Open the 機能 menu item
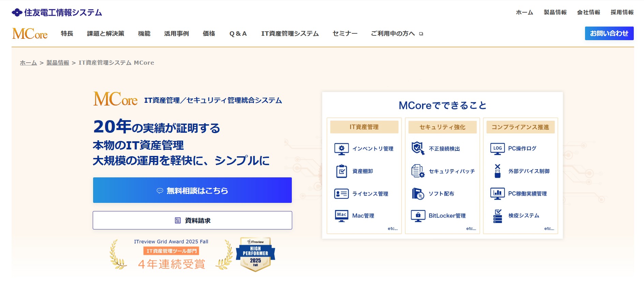Screen dimensions: 644x304 [x=144, y=33]
